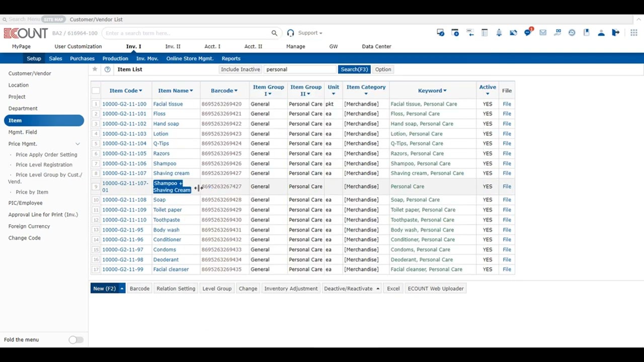Click the Relation Setting button

(x=176, y=289)
